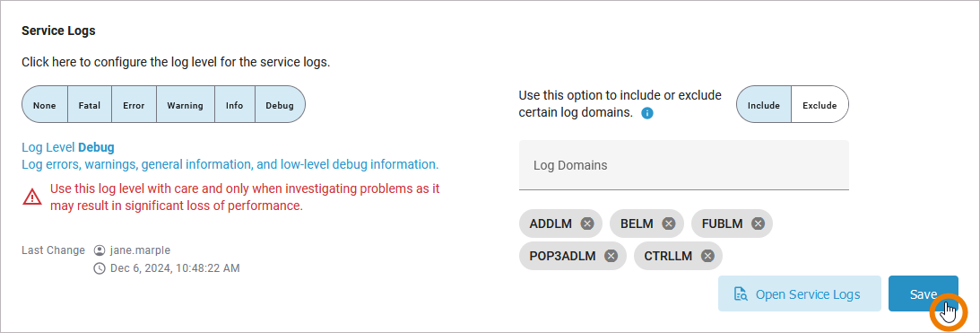This screenshot has height=333, width=980.
Task: Remove the POP3ADLM log domain chip
Action: click(x=611, y=256)
